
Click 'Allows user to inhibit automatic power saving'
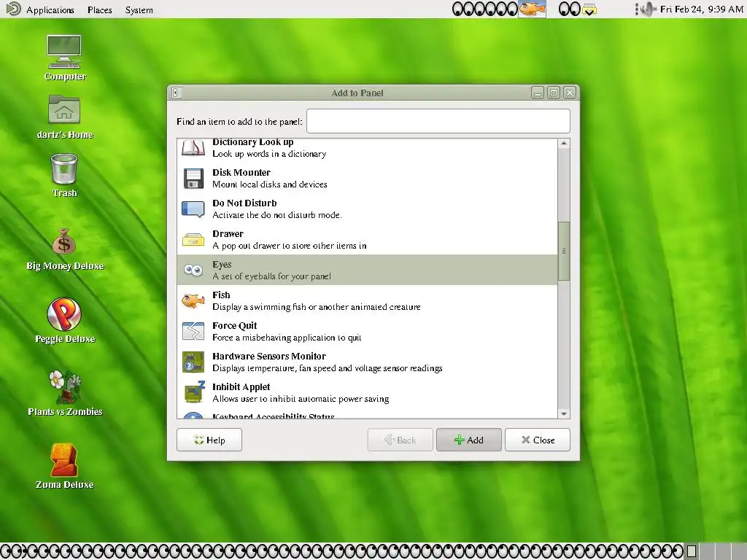click(301, 399)
